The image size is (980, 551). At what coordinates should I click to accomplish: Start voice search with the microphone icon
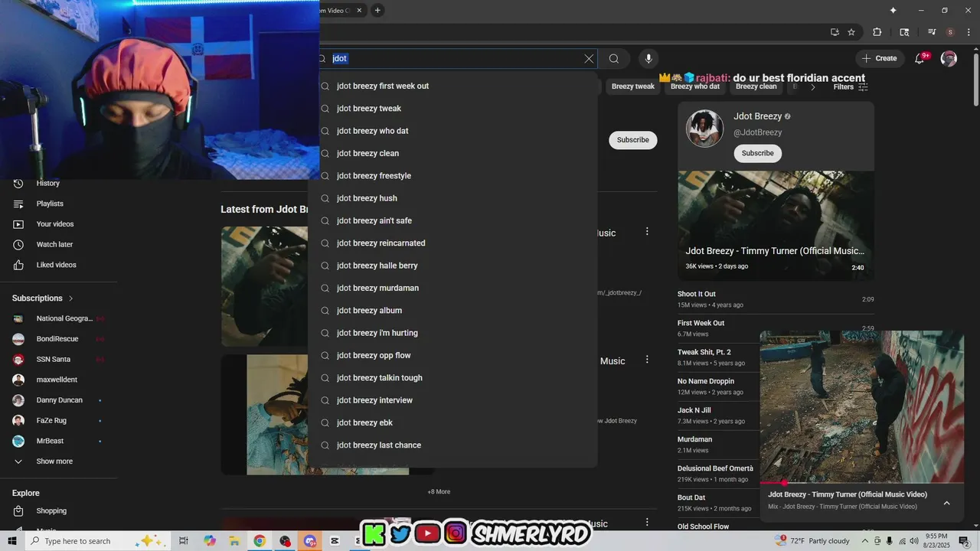point(648,58)
